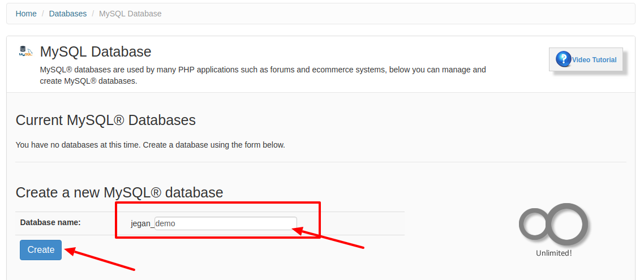
Task: Click the 'Database name:' label
Action: coord(50,222)
